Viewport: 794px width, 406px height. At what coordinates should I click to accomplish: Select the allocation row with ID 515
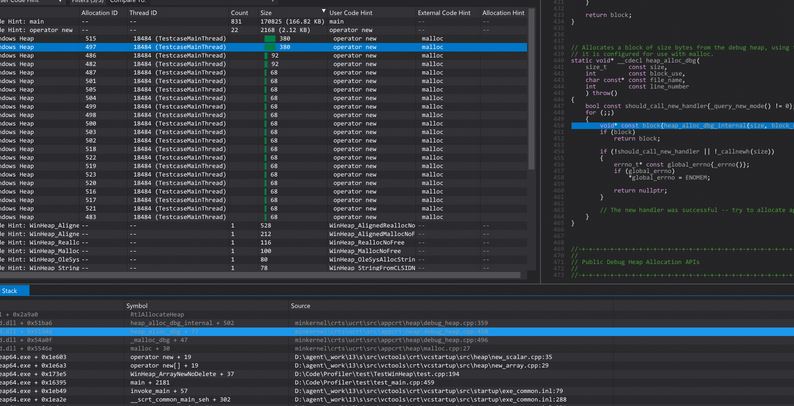click(263, 38)
